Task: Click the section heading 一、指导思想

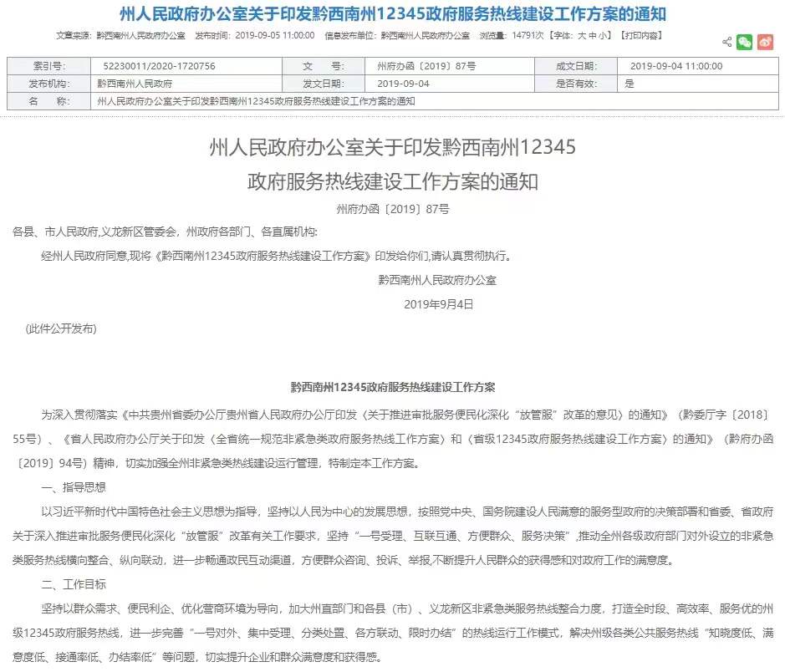Action: (74, 487)
